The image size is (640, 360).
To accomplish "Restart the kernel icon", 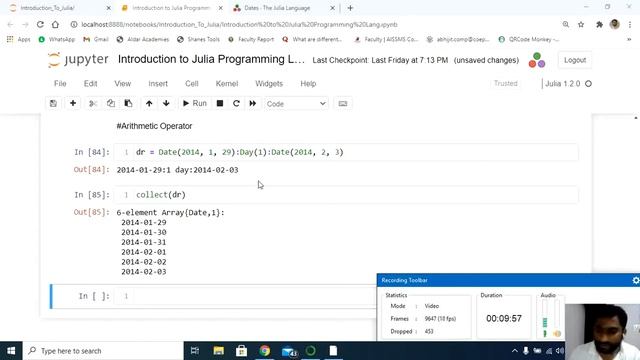I will coord(236,103).
